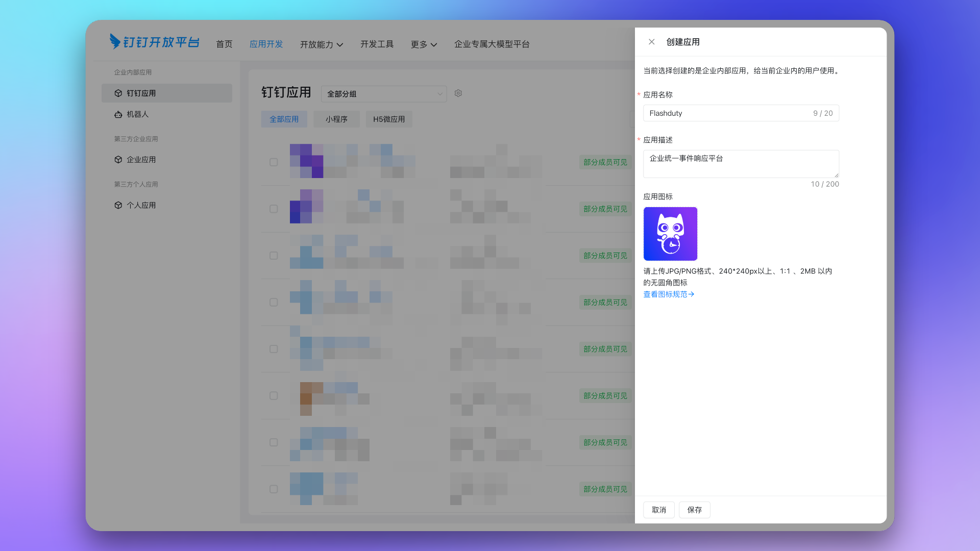Click the uploaded Flashduty cat app icon
Viewport: 980px width, 551px height.
pos(670,234)
